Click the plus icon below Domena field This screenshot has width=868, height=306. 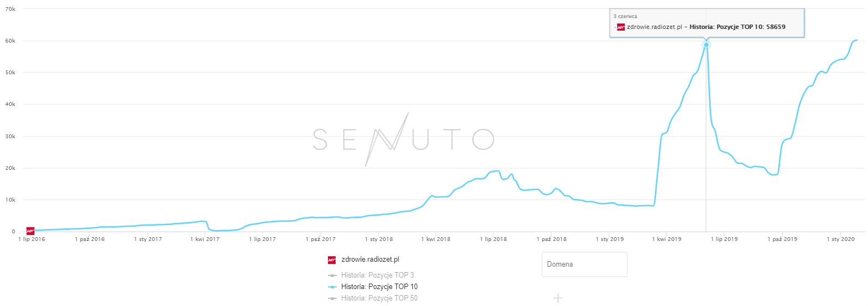[x=558, y=298]
